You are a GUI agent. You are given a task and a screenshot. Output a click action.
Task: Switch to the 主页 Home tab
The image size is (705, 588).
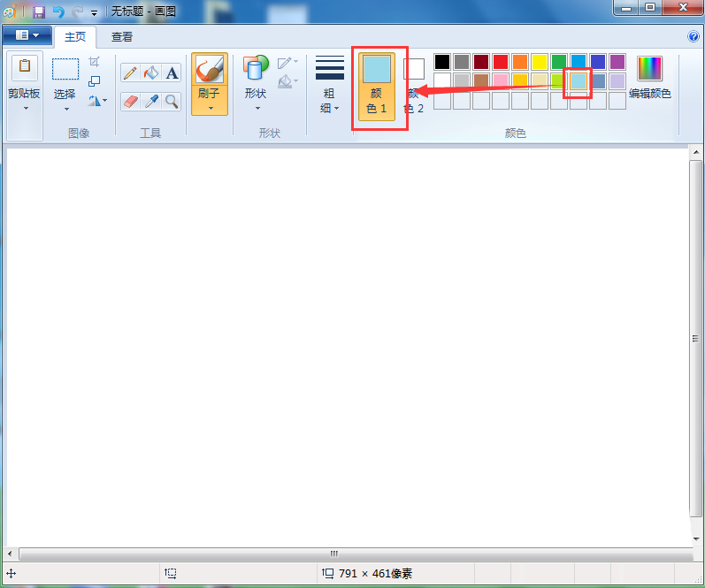pos(75,37)
